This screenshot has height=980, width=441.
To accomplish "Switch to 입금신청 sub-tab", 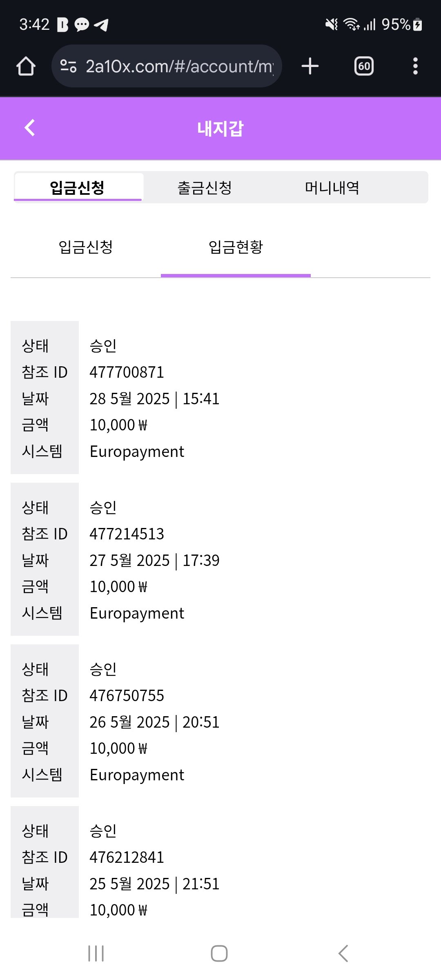I will pyautogui.click(x=86, y=247).
